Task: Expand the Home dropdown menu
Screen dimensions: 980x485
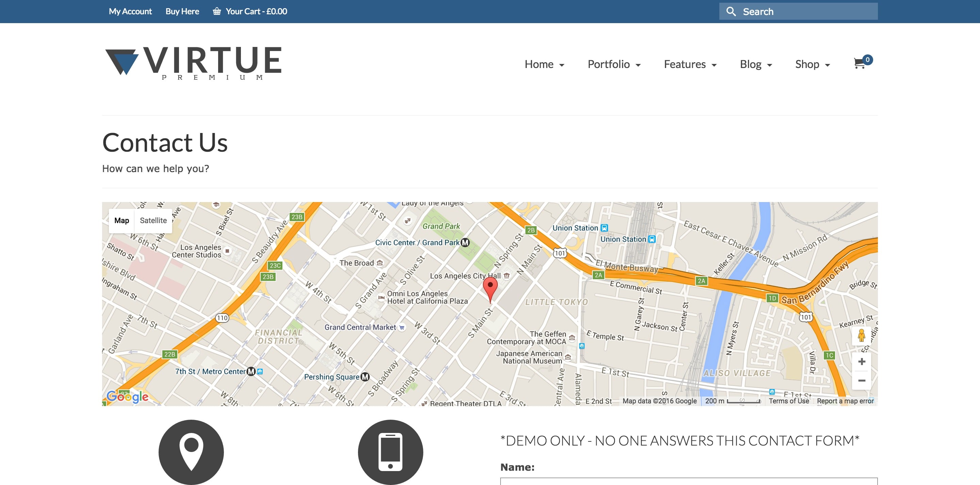Action: [544, 64]
